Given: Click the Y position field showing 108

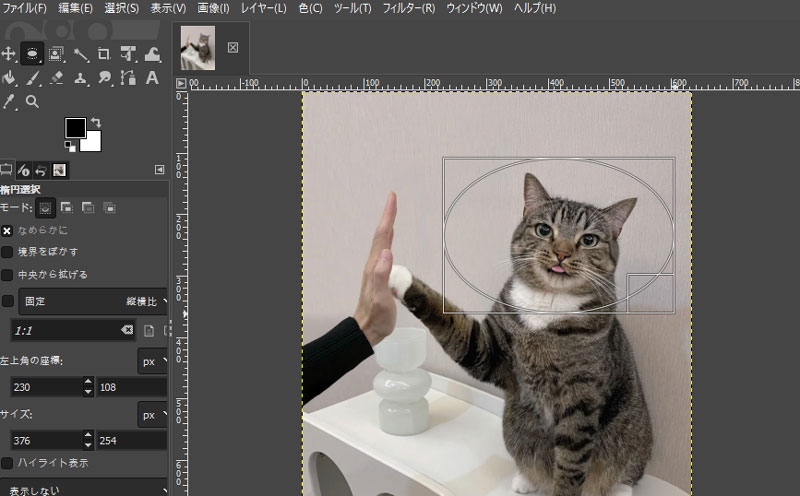Looking at the screenshot, I should point(132,387).
